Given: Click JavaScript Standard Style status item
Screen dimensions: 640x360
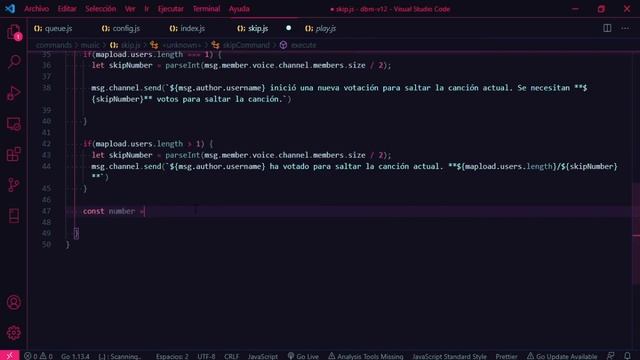Looking at the screenshot, I should [449, 356].
